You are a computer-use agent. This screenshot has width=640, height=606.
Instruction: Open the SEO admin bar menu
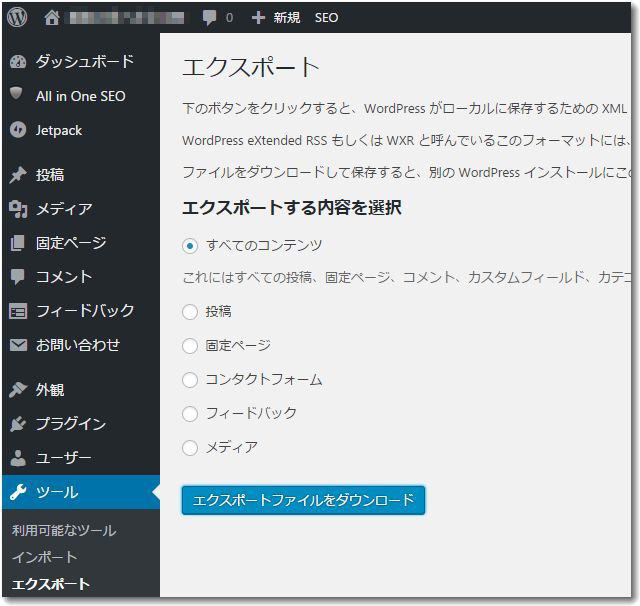(x=326, y=17)
